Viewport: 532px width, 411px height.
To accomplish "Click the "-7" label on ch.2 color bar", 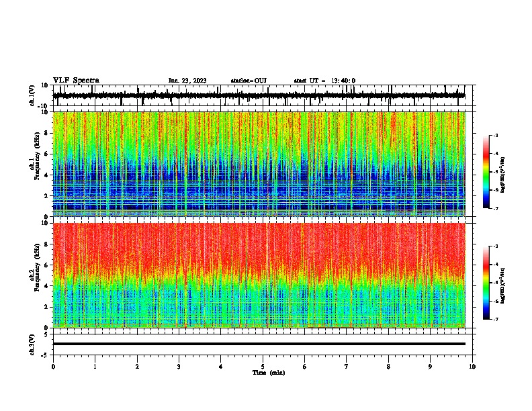I will (496, 319).
